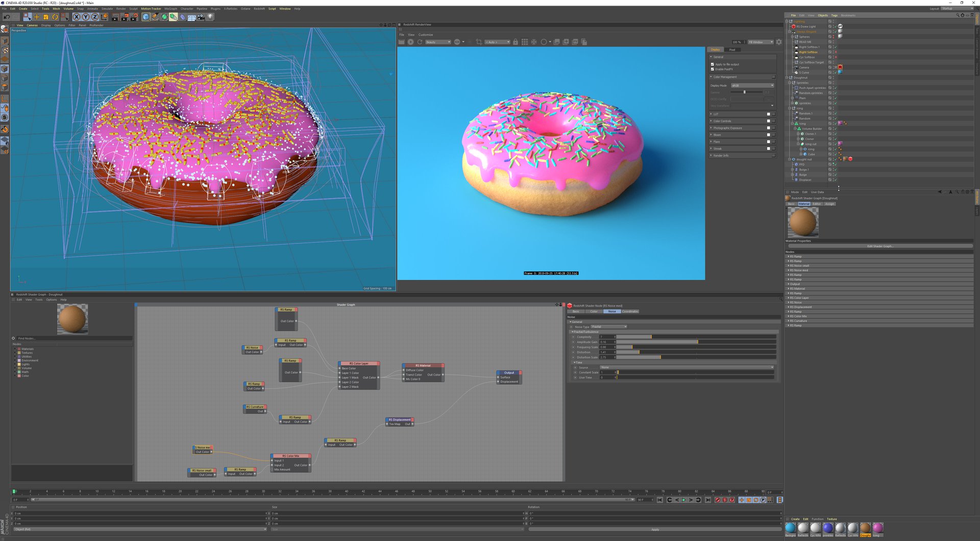Viewport: 980px width, 541px height.
Task: Click the Spline Pen tool icon
Action: tap(155, 17)
